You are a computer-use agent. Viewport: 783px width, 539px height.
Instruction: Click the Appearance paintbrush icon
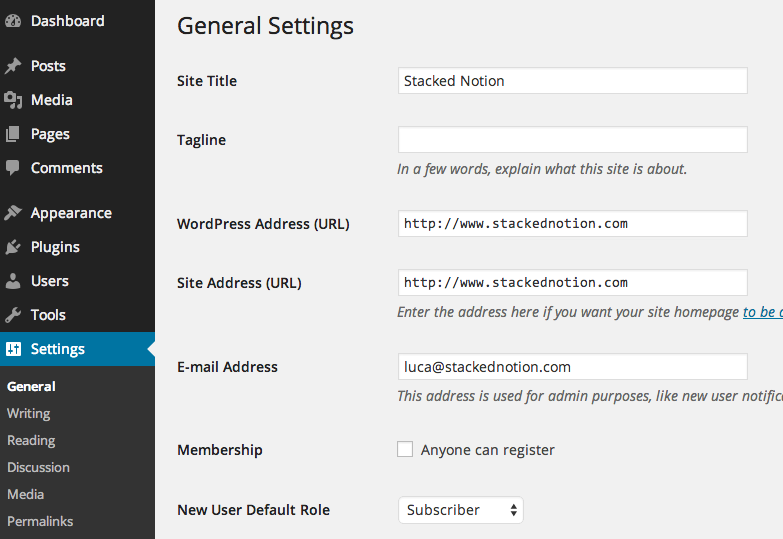pyautogui.click(x=13, y=213)
